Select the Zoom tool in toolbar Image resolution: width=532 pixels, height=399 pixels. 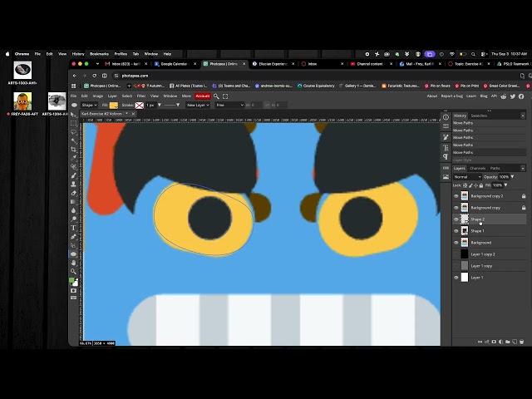[x=73, y=271]
